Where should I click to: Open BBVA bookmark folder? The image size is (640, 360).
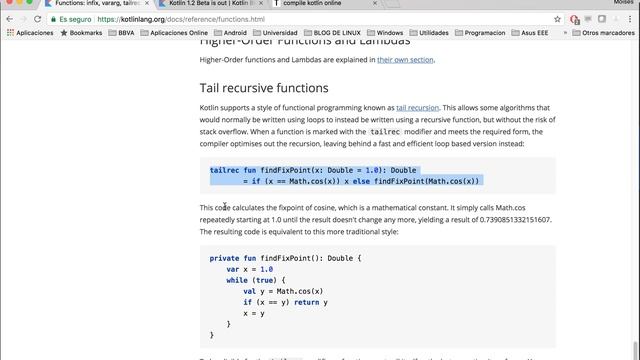click(121, 33)
